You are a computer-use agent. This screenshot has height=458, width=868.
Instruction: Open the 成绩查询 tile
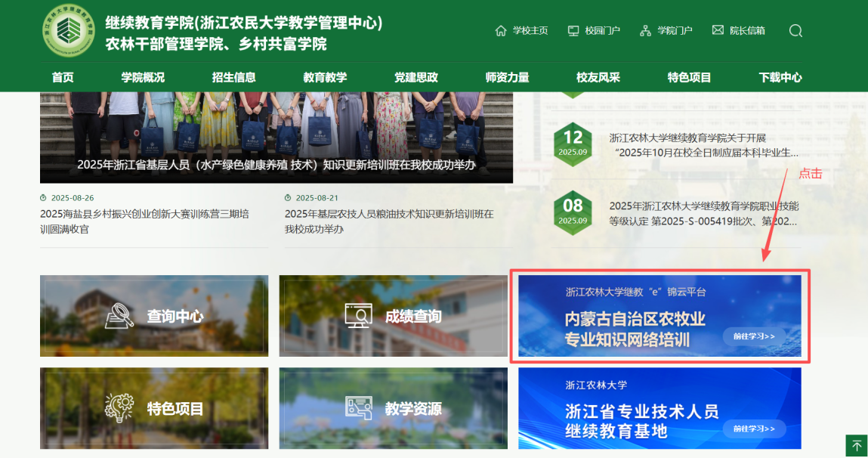pyautogui.click(x=393, y=316)
